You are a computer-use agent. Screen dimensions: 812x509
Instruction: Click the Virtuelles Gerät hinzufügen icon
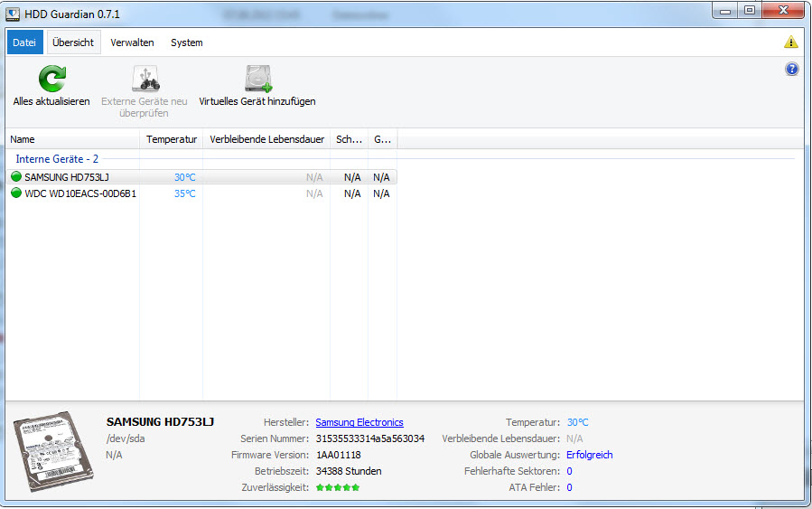click(x=257, y=80)
